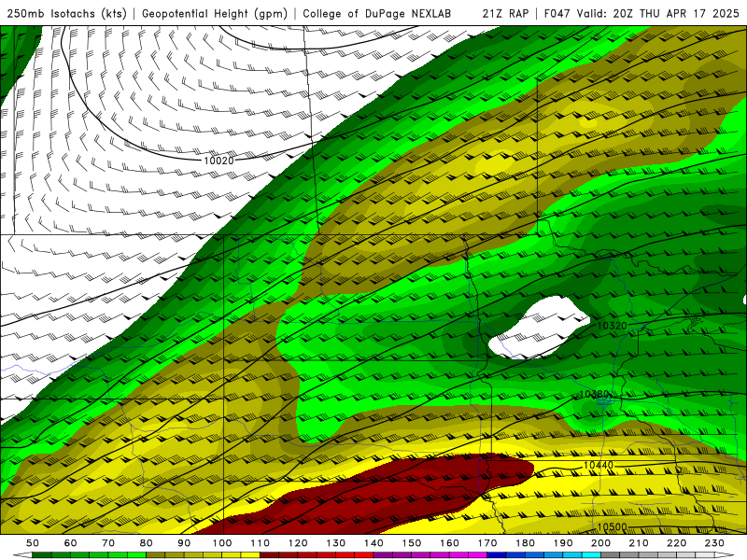Click the 230 value on the color scale
747x560 pixels.
tap(714, 543)
